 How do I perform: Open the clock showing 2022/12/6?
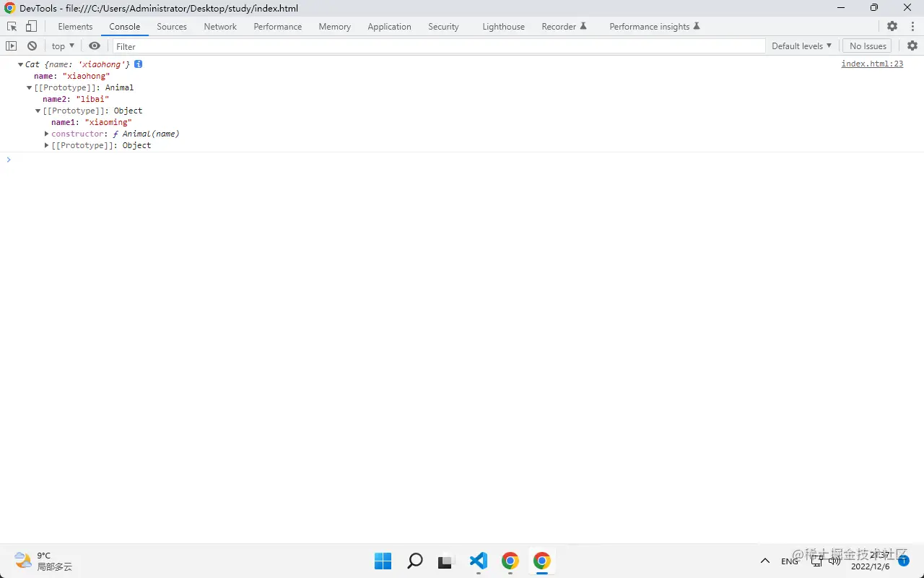(871, 561)
